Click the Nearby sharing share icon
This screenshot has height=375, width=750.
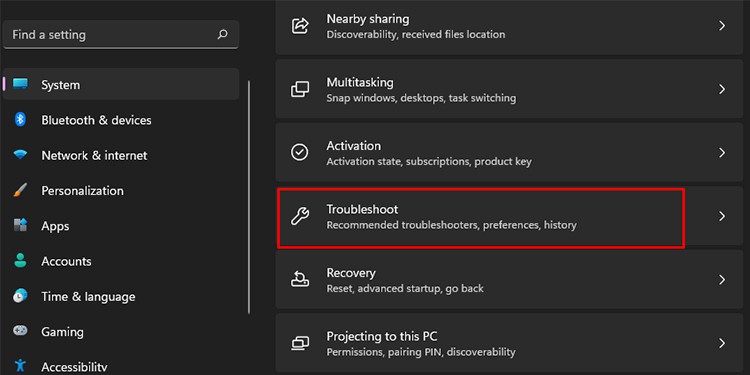click(x=300, y=26)
